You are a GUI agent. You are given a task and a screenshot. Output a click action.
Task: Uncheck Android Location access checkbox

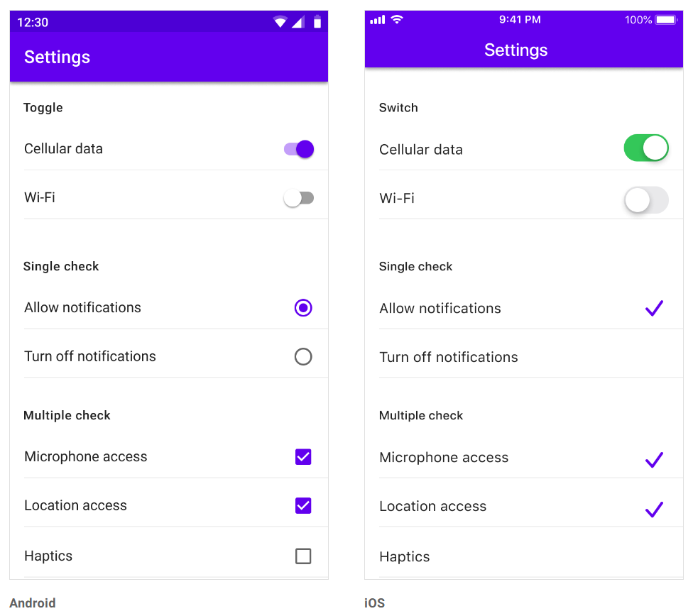[x=303, y=506]
